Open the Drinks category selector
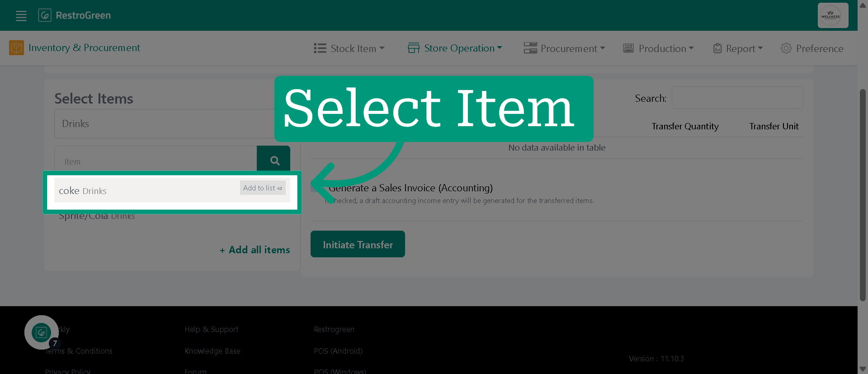The image size is (868, 374). click(165, 123)
